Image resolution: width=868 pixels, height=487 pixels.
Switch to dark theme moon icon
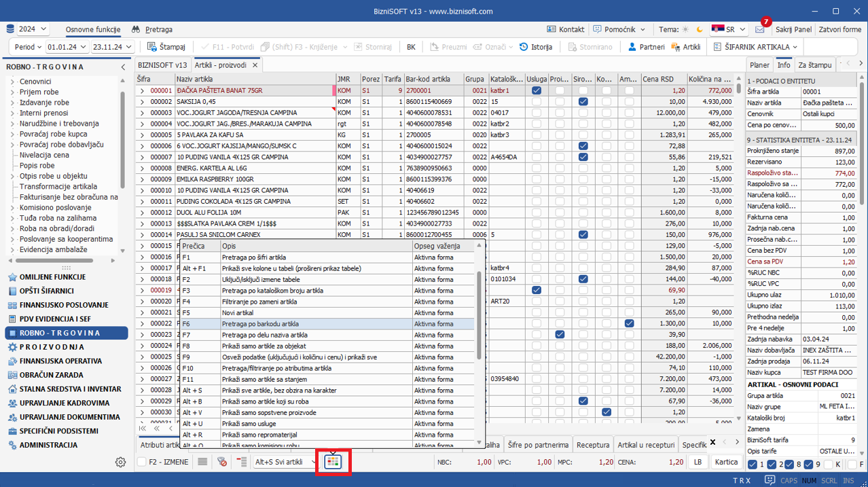pyautogui.click(x=700, y=30)
